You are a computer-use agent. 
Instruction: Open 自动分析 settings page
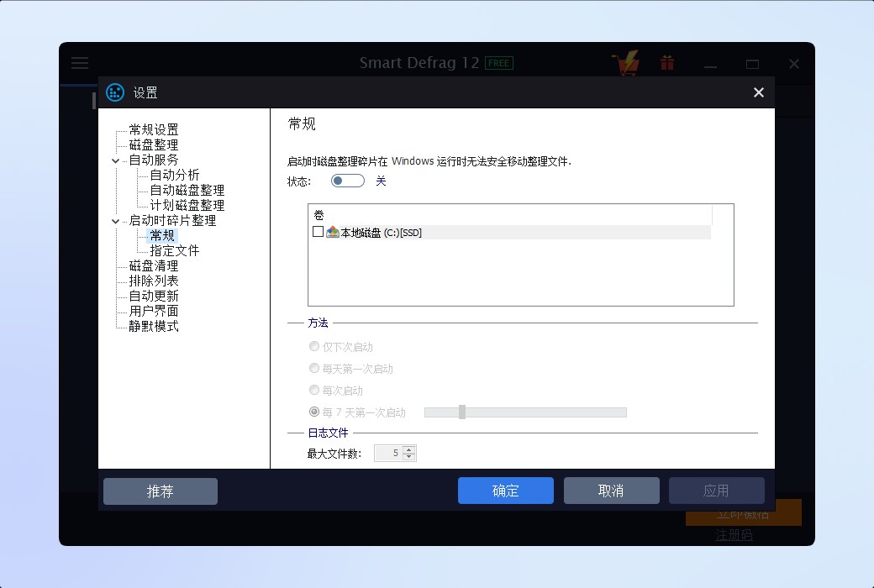(x=175, y=175)
